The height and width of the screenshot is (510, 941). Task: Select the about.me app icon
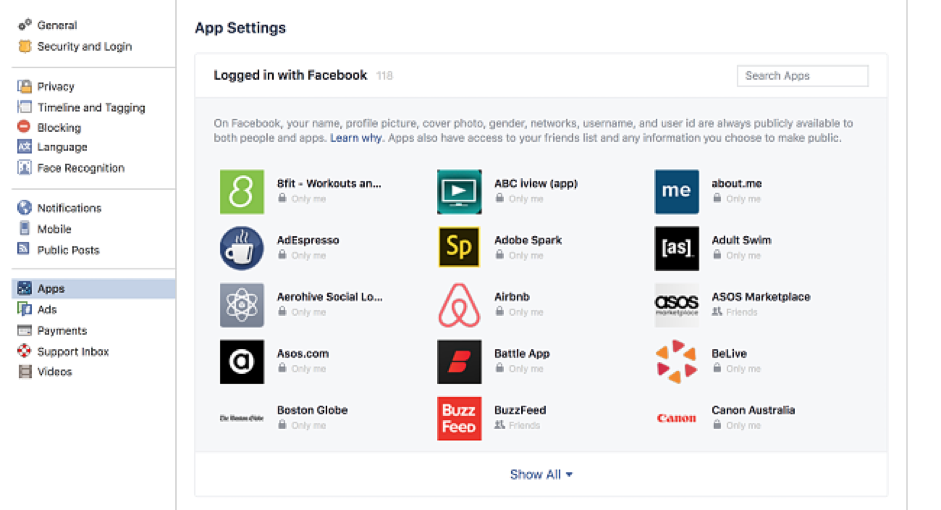pyautogui.click(x=676, y=192)
